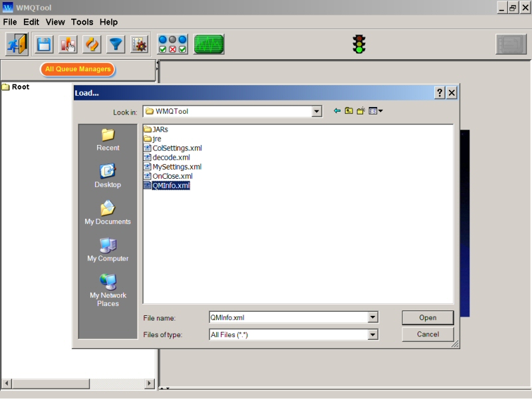Open the view menu icon in the Load dialog

pyautogui.click(x=376, y=111)
